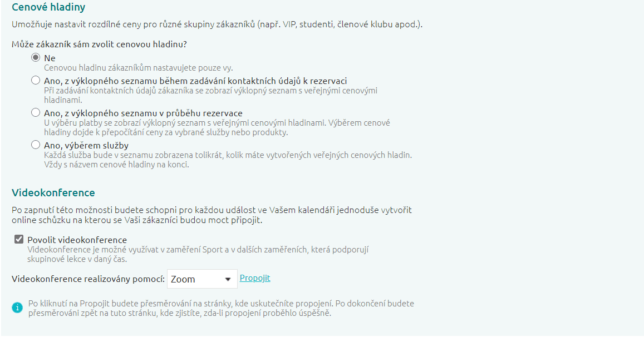Choose radio "Ano, z výklopného seznamu během zadávání kontaktních údajů"
This screenshot has width=644, height=337.
[x=36, y=80]
